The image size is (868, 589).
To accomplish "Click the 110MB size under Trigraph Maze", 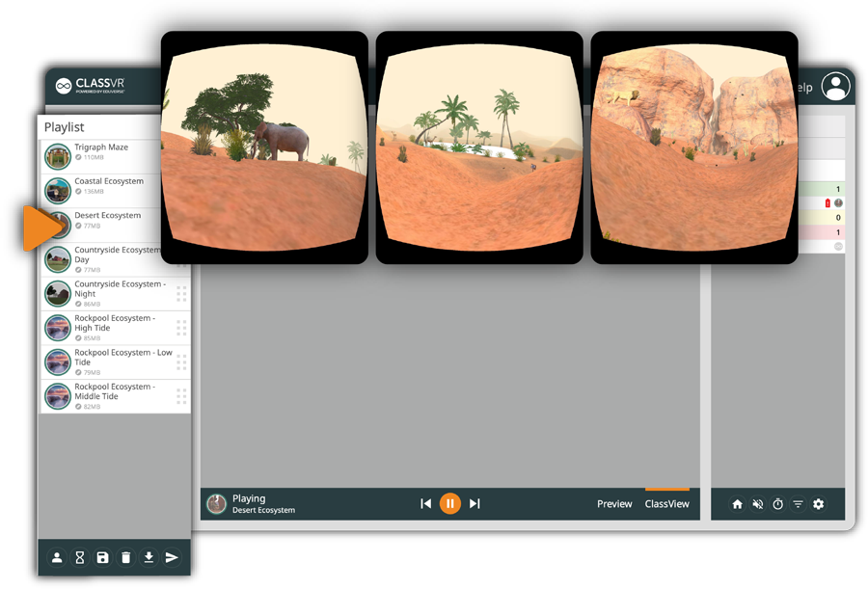I will tap(94, 157).
